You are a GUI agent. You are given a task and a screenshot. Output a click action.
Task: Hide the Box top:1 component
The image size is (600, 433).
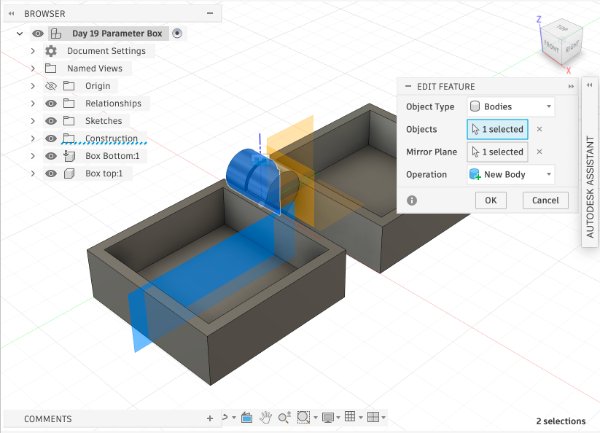click(51, 173)
